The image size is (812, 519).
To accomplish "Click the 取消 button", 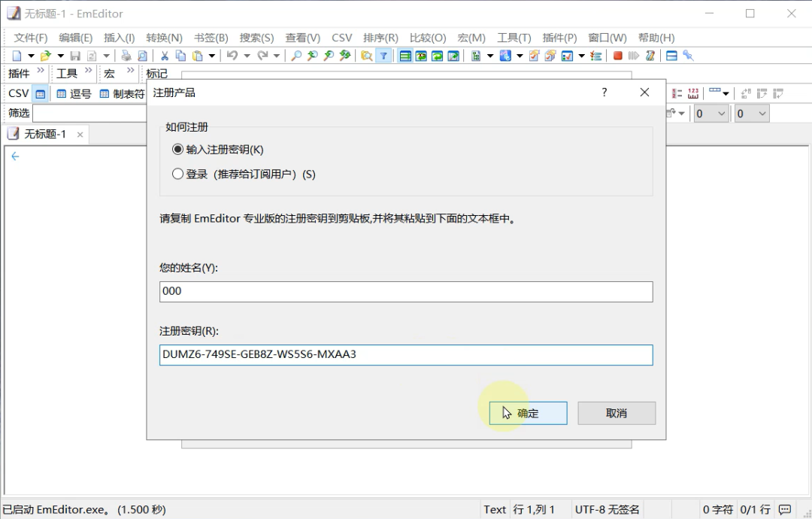I will pyautogui.click(x=617, y=414).
